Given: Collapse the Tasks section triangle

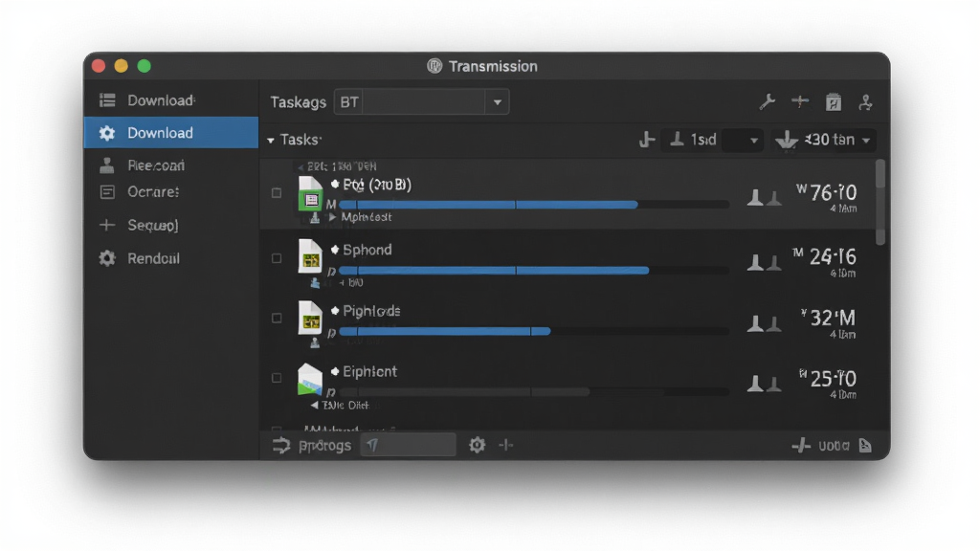Looking at the screenshot, I should point(271,141).
